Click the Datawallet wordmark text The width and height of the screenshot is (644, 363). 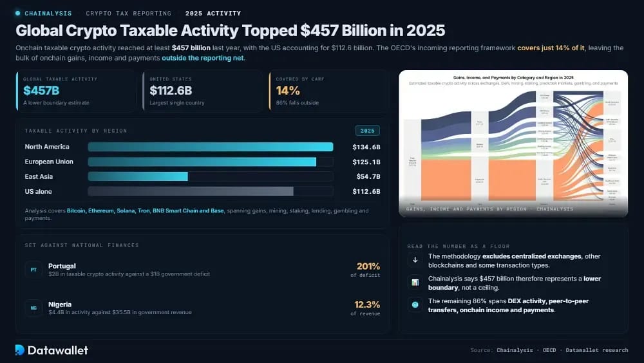click(58, 350)
